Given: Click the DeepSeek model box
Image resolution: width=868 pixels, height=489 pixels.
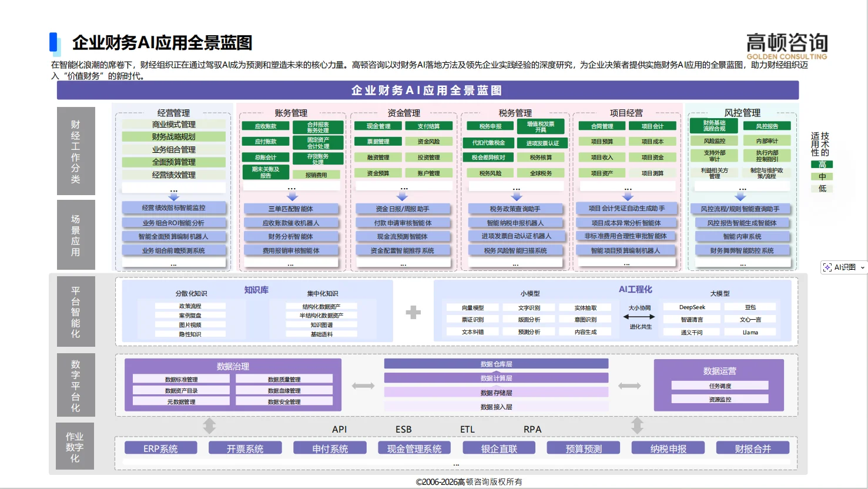Looking at the screenshot, I should click(692, 306).
